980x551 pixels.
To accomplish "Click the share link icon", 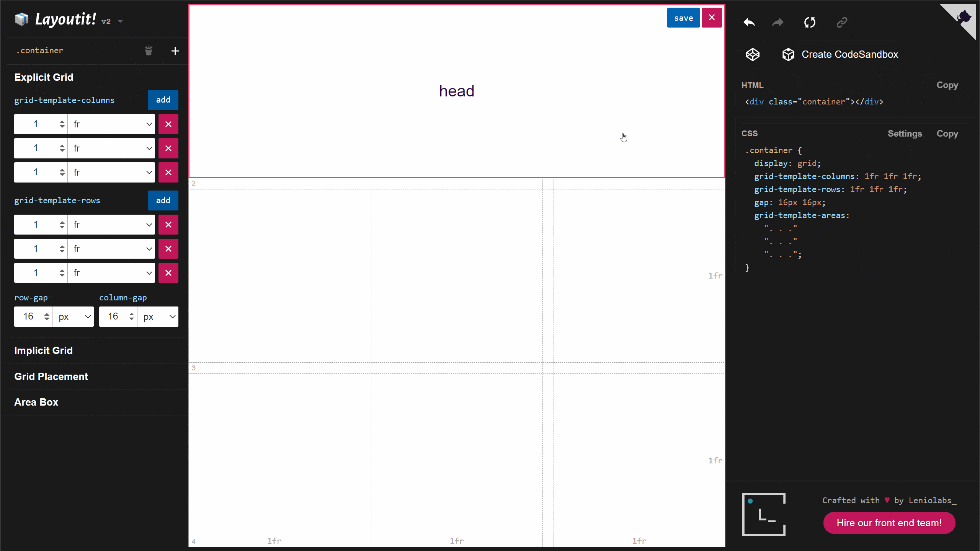I will [842, 22].
